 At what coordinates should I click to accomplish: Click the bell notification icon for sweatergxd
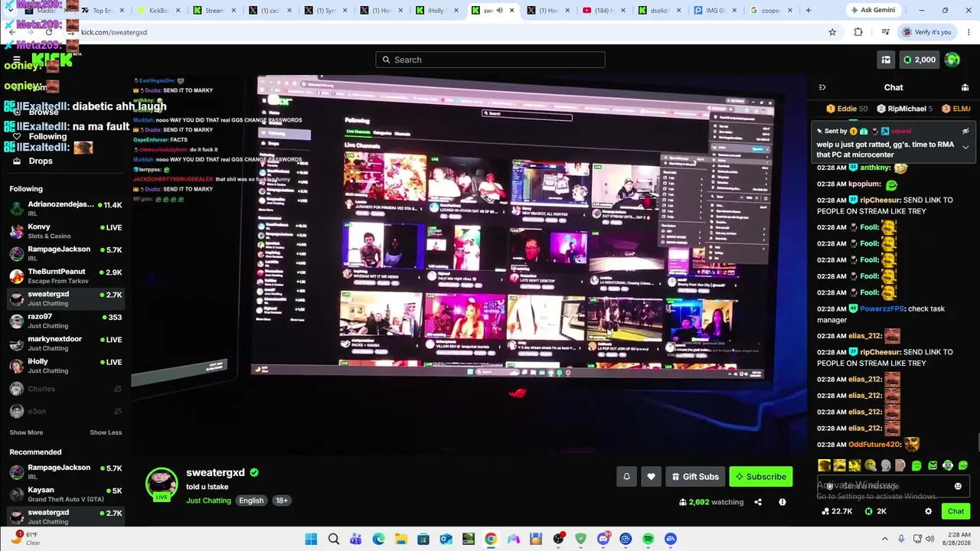pyautogui.click(x=626, y=477)
